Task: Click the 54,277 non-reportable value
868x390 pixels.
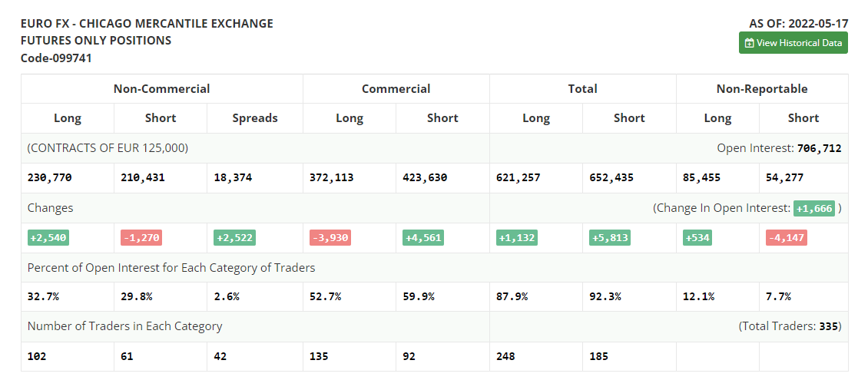Action: (784, 177)
